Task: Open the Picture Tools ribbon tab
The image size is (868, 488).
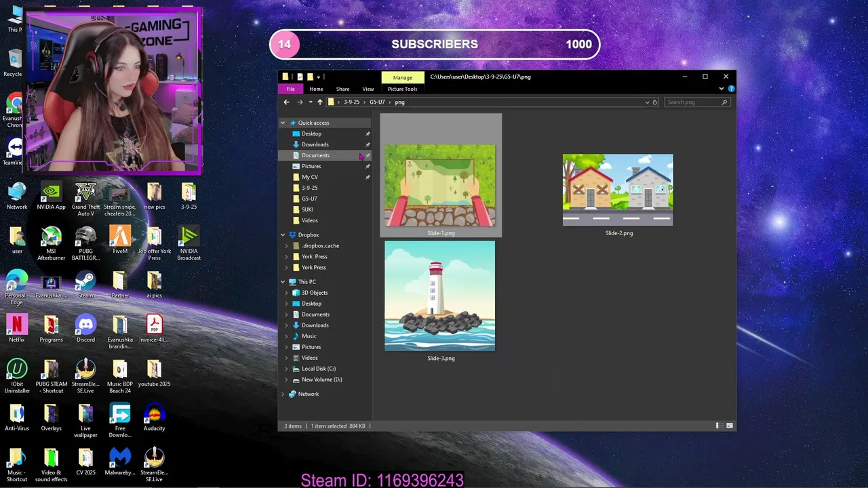Action: 402,89
